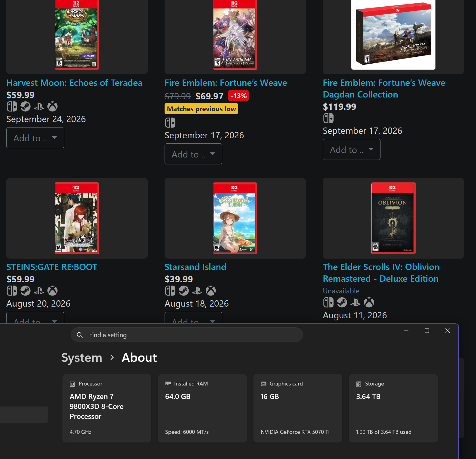Open Add to dropdown for Harvest Moon
This screenshot has height=459, width=476.
[35, 138]
